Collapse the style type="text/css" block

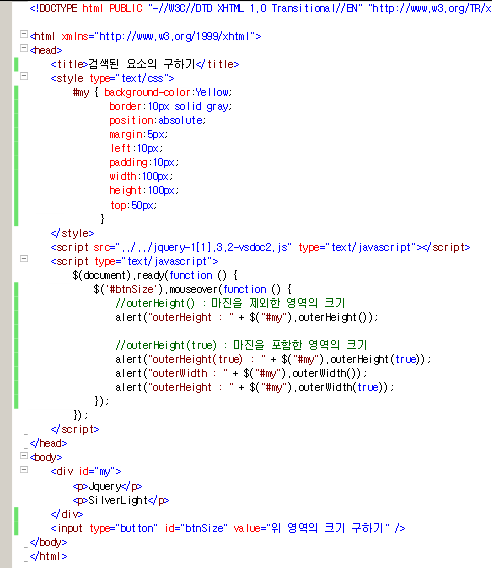pos(24,76)
